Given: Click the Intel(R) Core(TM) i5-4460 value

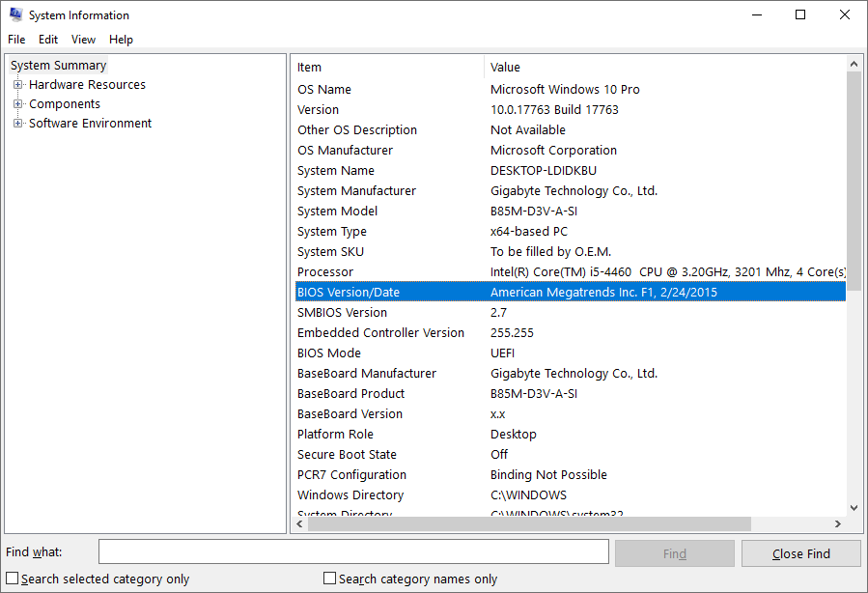Looking at the screenshot, I should [x=668, y=271].
